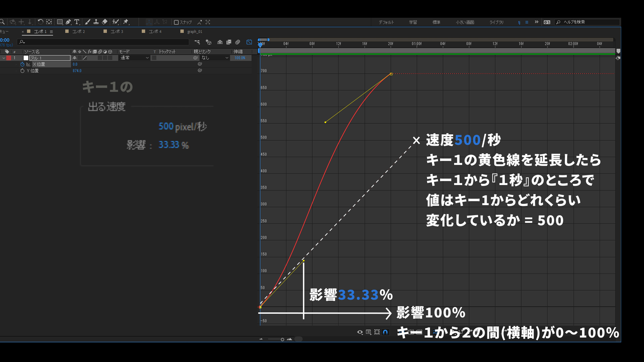Click the Y位置 value 874.0
This screenshot has height=362, width=644.
pyautogui.click(x=77, y=71)
